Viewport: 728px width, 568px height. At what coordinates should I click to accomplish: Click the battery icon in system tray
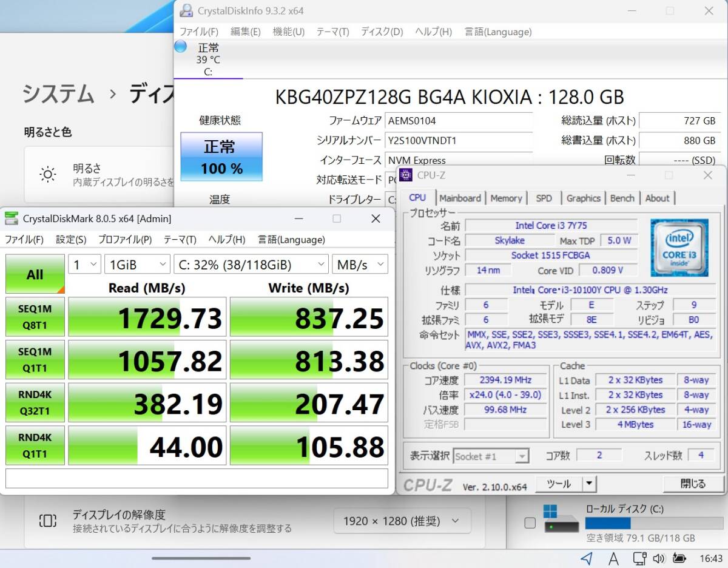pos(679,558)
